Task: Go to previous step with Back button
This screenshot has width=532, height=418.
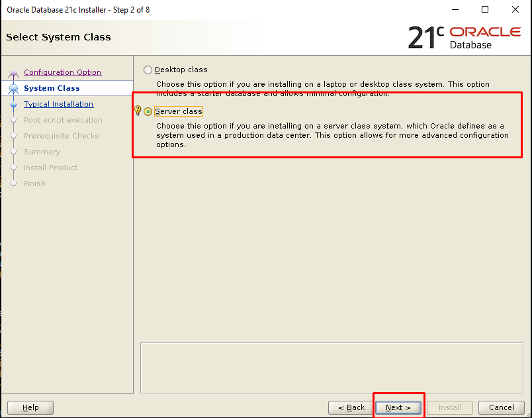Action: (x=351, y=407)
